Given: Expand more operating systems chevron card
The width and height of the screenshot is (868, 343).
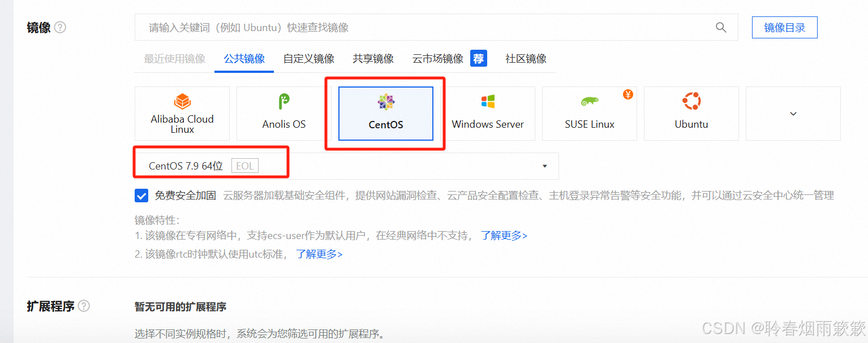Looking at the screenshot, I should (793, 114).
